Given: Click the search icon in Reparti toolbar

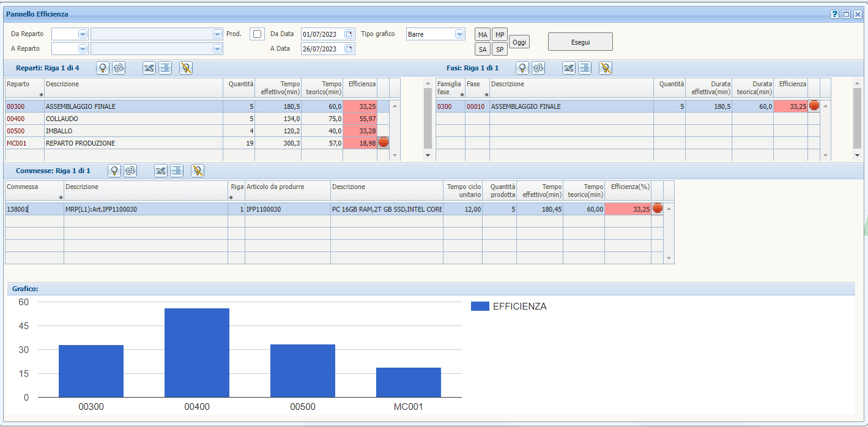Looking at the screenshot, I should (103, 69).
